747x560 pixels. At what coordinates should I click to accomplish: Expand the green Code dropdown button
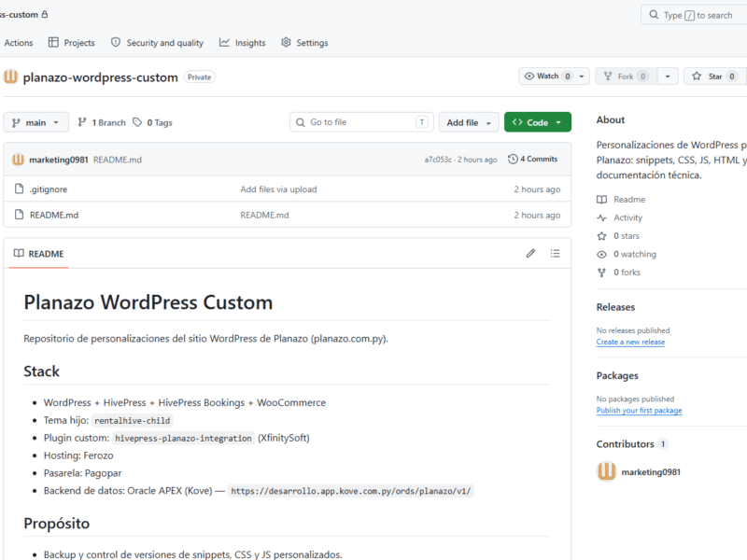tap(538, 122)
